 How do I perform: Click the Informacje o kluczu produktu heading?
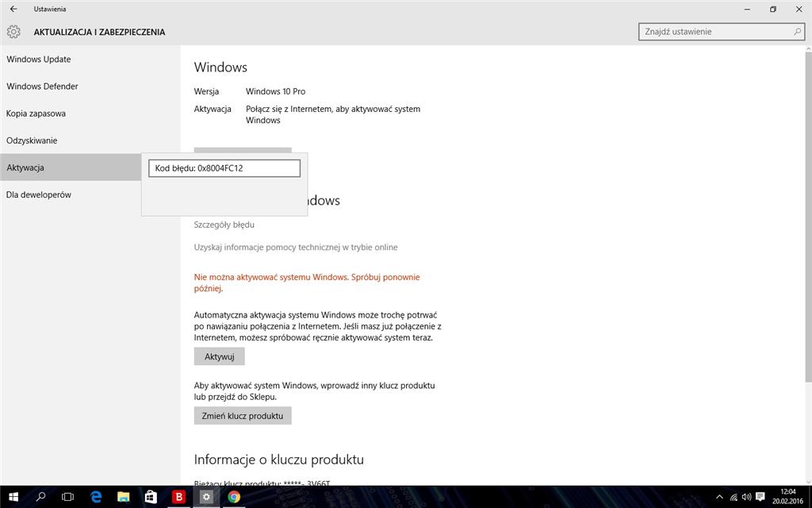pyautogui.click(x=278, y=460)
